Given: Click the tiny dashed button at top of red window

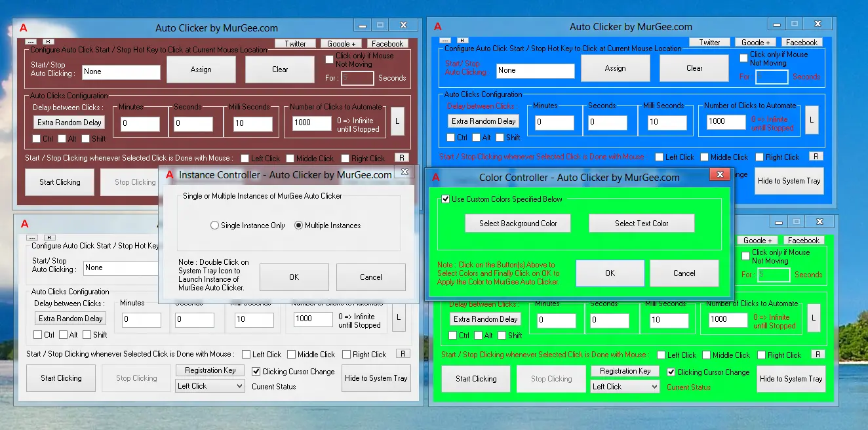Looking at the screenshot, I should [31, 42].
